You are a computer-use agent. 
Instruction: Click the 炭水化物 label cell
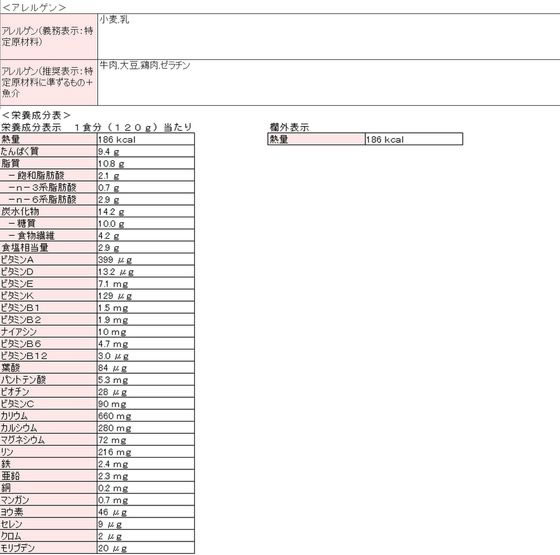[49, 211]
